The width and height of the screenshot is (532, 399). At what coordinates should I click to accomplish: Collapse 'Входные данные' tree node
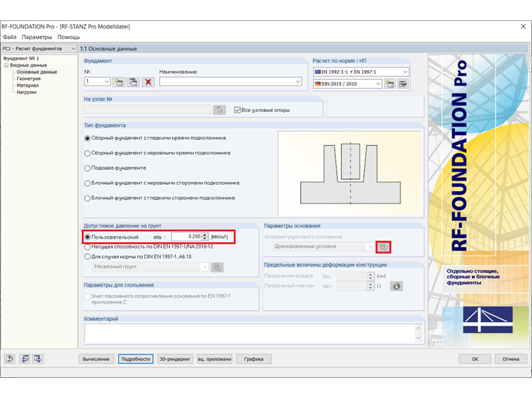(x=6, y=65)
